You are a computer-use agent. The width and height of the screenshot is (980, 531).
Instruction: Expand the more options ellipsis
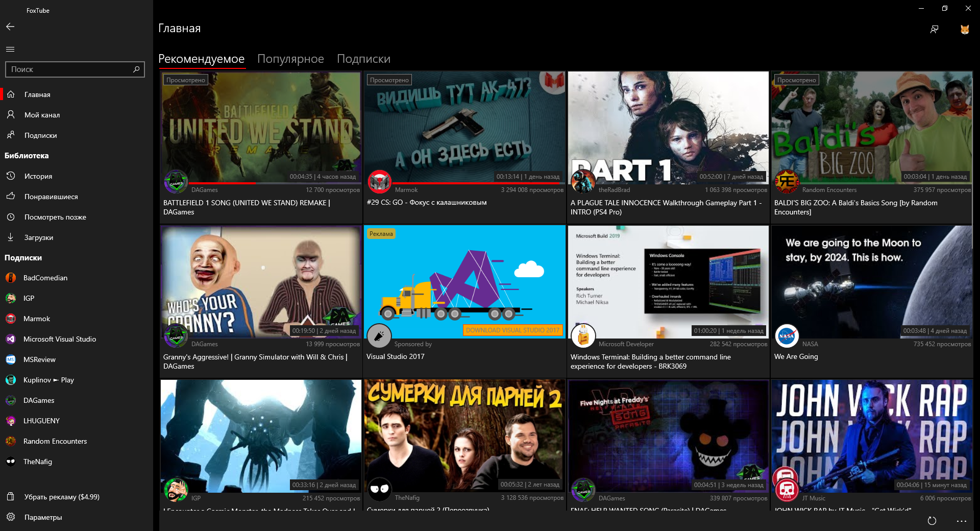[x=962, y=521]
